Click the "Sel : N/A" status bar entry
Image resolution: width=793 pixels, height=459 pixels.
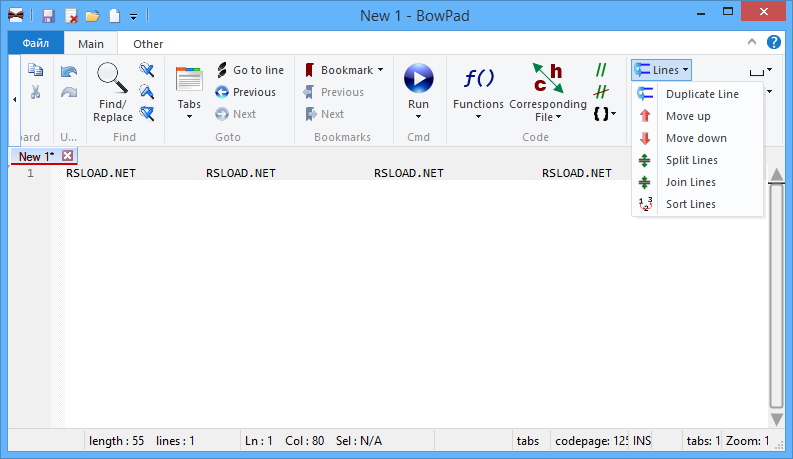pos(359,441)
